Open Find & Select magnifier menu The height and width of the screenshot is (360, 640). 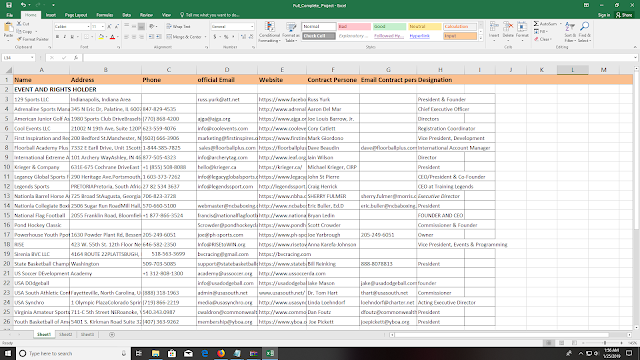pyautogui.click(x=584, y=32)
